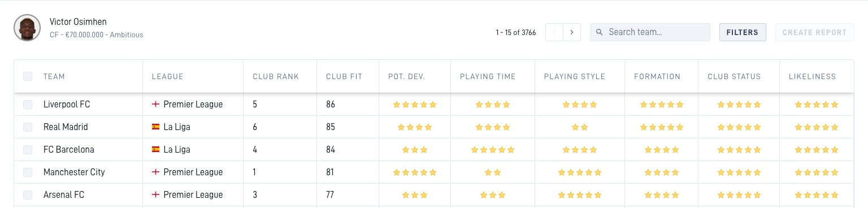Select the FC Barcelona row checkbox

[x=28, y=150]
